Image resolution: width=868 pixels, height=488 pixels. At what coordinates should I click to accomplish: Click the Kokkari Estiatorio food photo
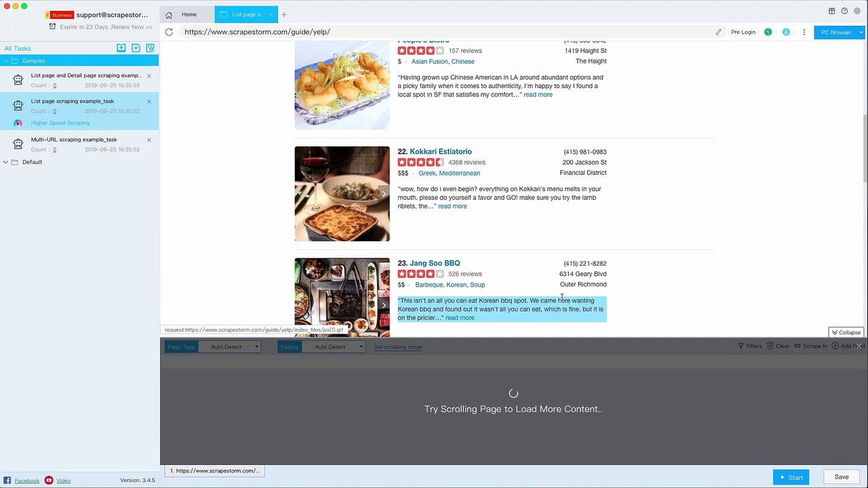pyautogui.click(x=342, y=194)
